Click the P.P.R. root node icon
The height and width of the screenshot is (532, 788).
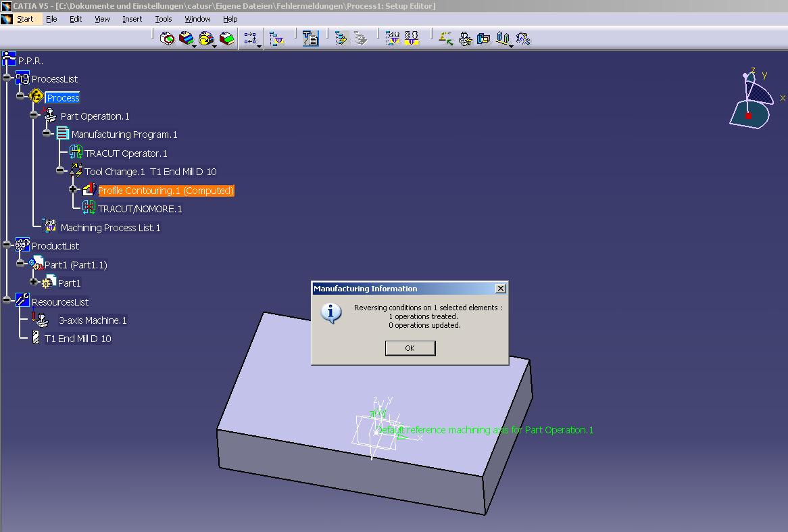pos(9,59)
